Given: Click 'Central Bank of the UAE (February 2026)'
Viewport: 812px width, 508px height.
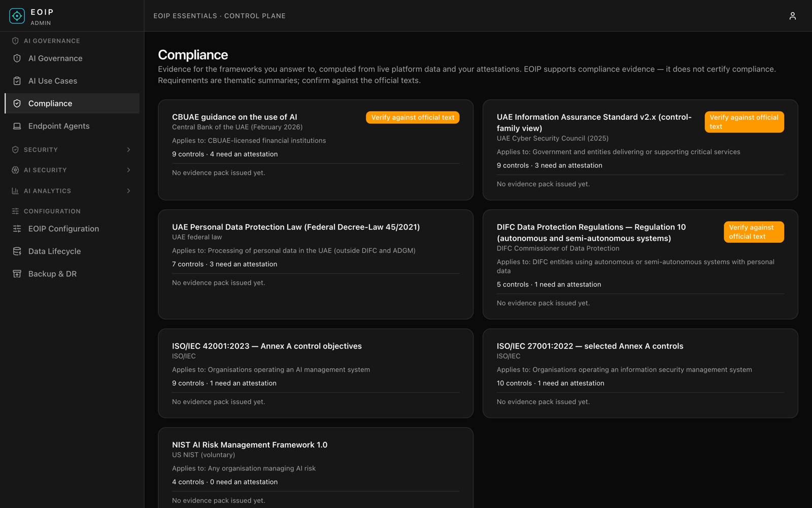Looking at the screenshot, I should point(237,127).
